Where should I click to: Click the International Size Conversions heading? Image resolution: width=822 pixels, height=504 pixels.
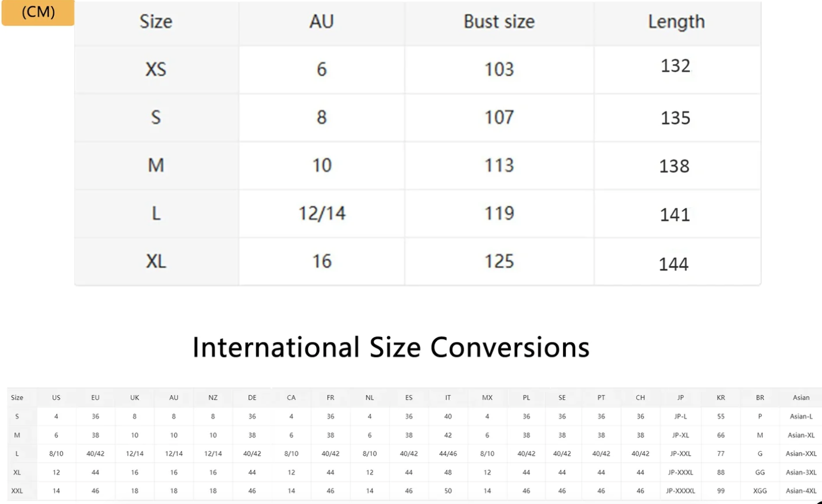pos(391,347)
